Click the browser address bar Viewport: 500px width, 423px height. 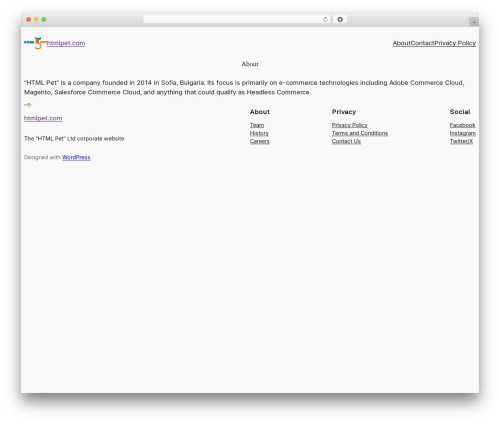[x=237, y=19]
